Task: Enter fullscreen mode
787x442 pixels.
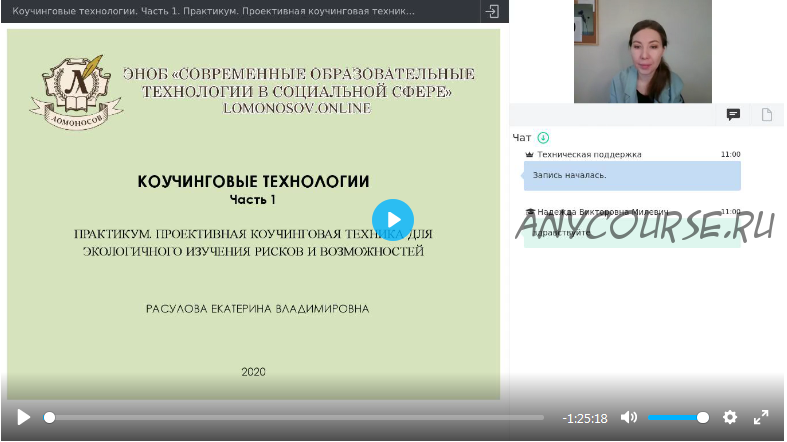Action: click(761, 417)
